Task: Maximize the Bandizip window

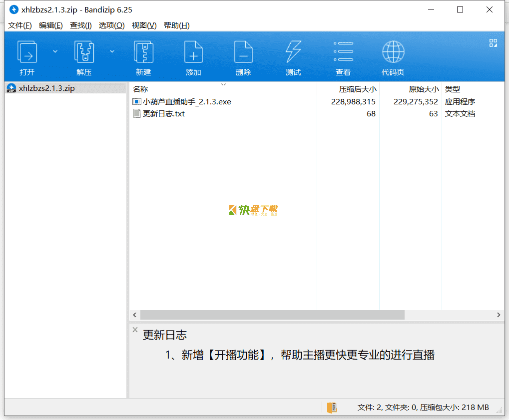Action: coord(460,9)
